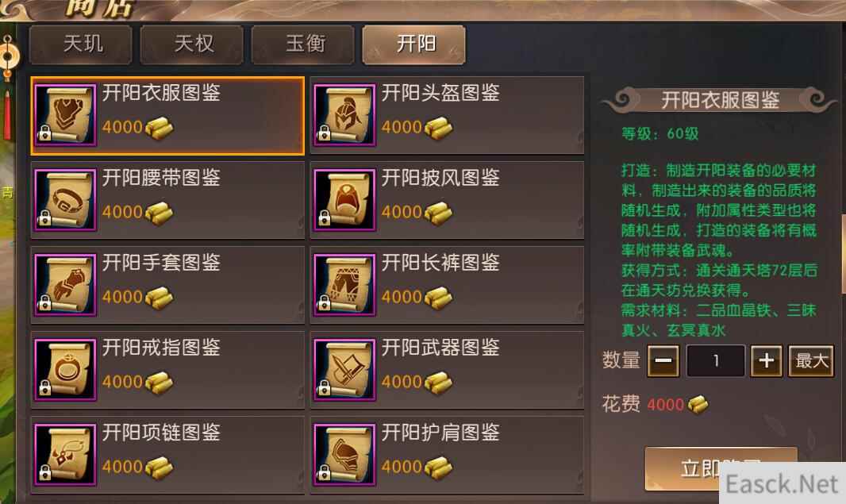Screen dimensions: 846x504
Task: Click the quantity input field showing 1
Action: tap(715, 360)
